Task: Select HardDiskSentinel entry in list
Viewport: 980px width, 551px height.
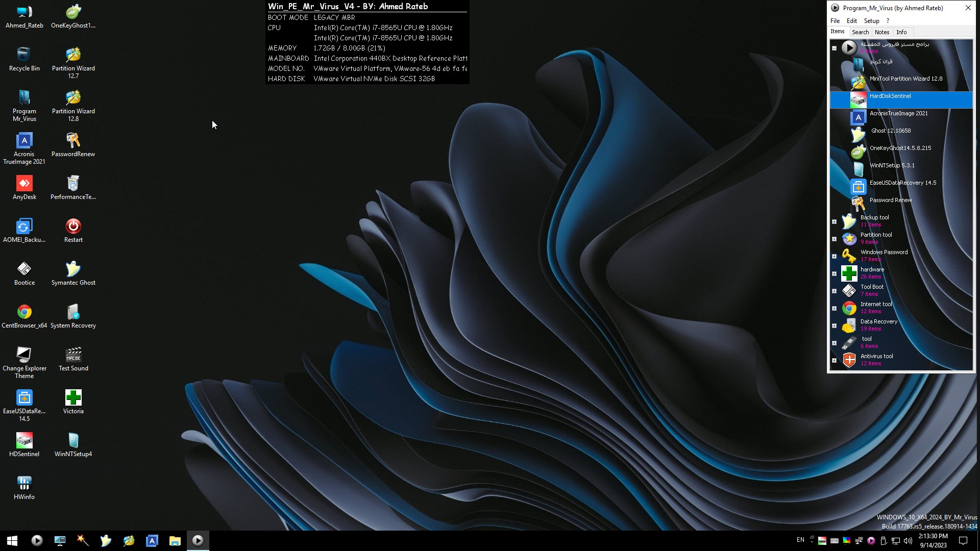Action: tap(901, 99)
